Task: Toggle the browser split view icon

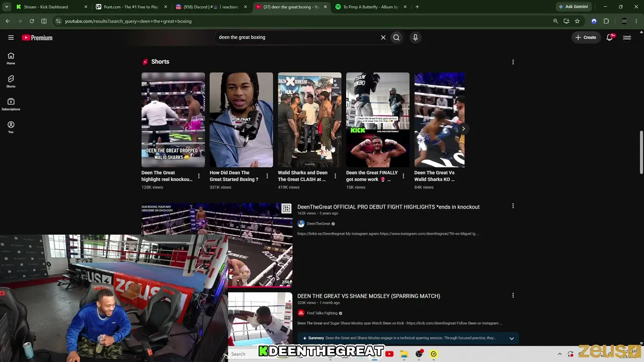Action: coord(44,21)
